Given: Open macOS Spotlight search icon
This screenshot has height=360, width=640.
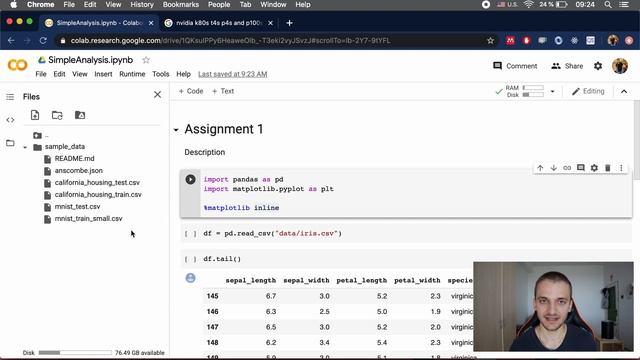Looking at the screenshot, I should pos(608,4).
